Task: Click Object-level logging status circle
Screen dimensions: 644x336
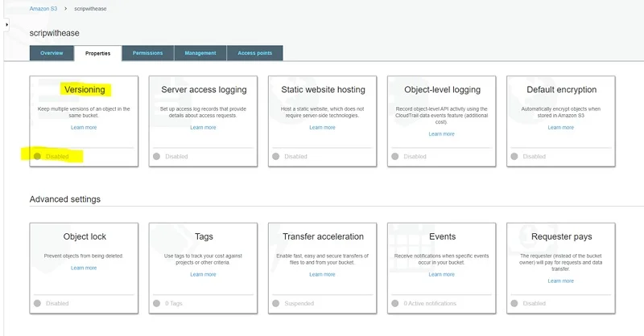Action: pyautogui.click(x=394, y=156)
